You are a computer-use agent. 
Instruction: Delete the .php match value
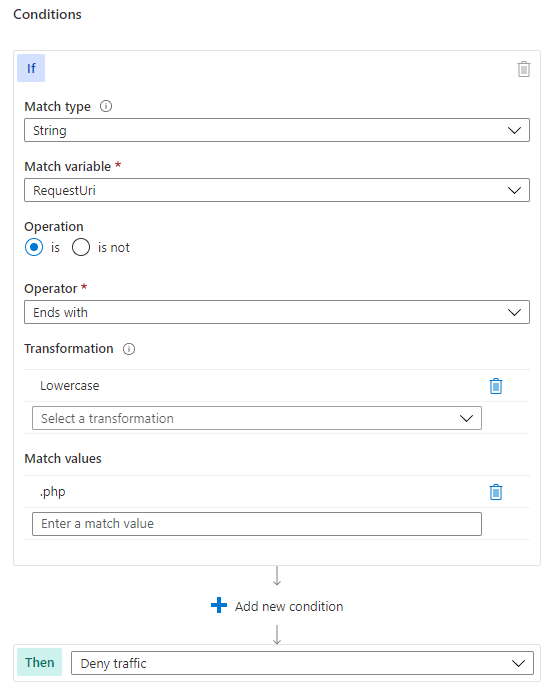(x=496, y=492)
